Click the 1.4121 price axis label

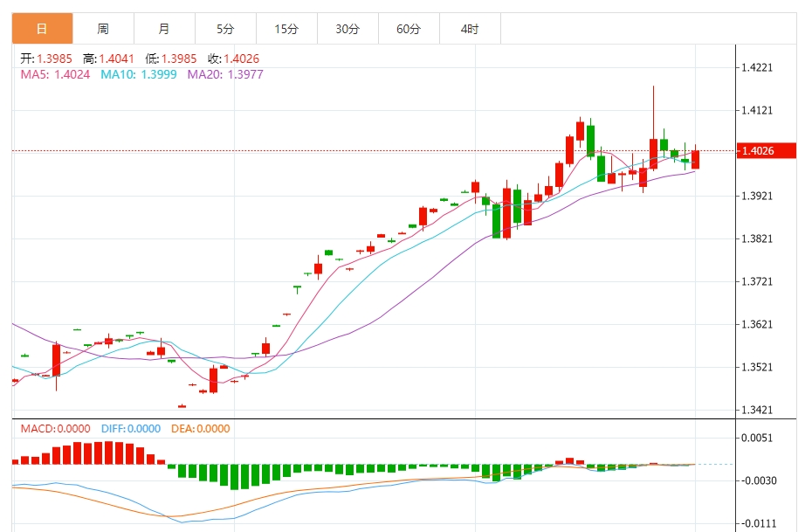pos(757,110)
